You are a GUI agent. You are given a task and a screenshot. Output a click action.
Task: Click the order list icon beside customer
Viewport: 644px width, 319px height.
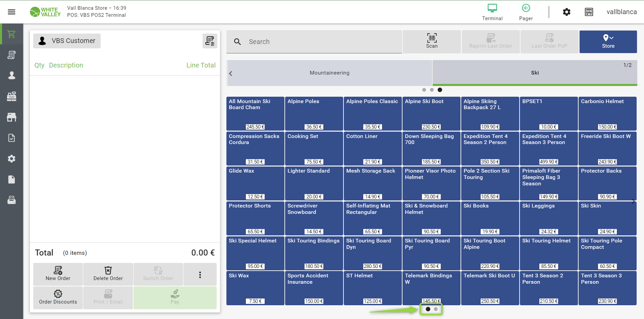tap(210, 41)
